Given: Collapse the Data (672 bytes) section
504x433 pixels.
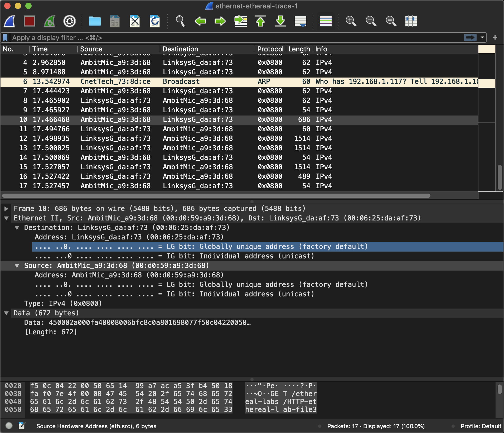Looking at the screenshot, I should pyautogui.click(x=6, y=313).
